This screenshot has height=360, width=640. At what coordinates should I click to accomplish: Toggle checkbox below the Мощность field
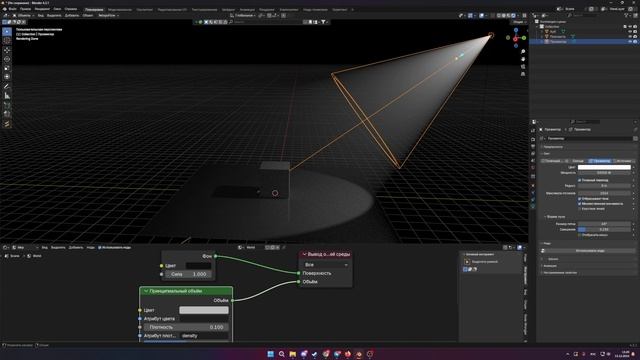coord(580,180)
